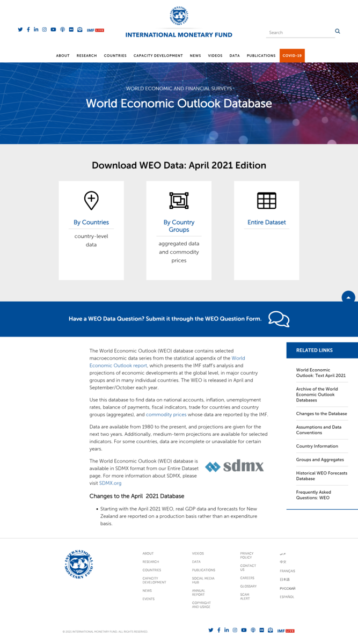The image size is (358, 644).
Task: Open YouTube icon in header
Action: click(x=53, y=30)
